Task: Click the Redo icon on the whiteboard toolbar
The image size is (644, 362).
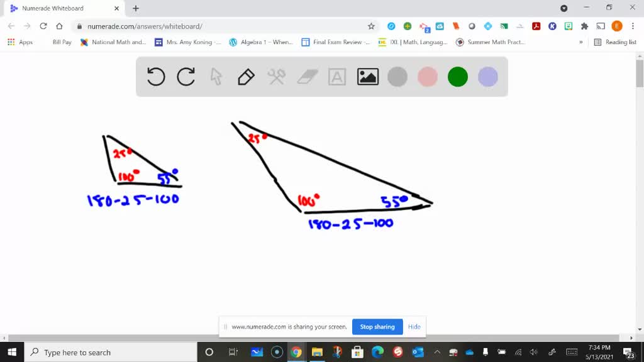Action: pyautogui.click(x=186, y=77)
